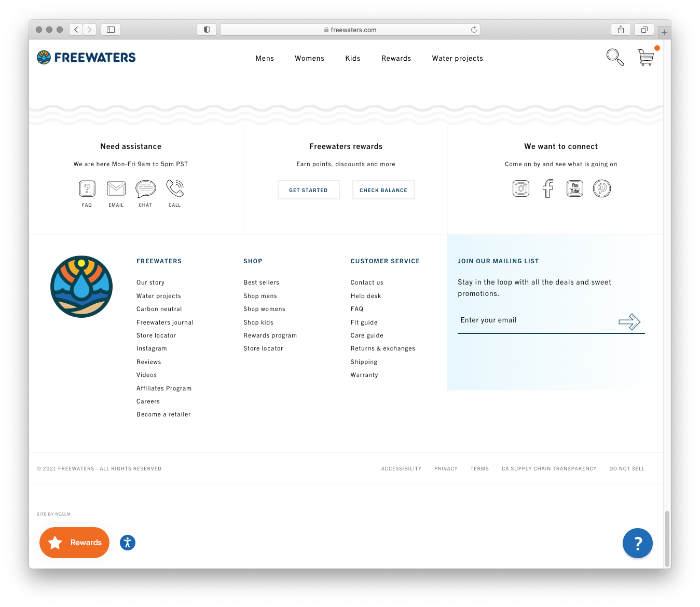Open the Freewaters journal link
Image resolution: width=700 pixels, height=607 pixels.
point(165,322)
